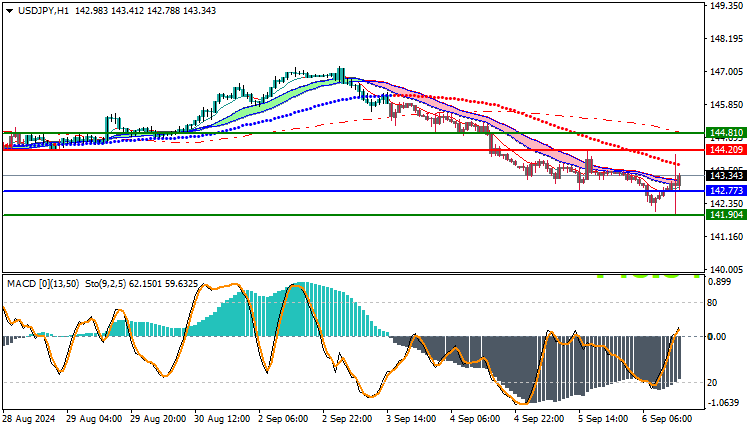The width and height of the screenshot is (750, 430).
Task: Select the 30 Aug 12:00 time axis label
Action: [222, 419]
